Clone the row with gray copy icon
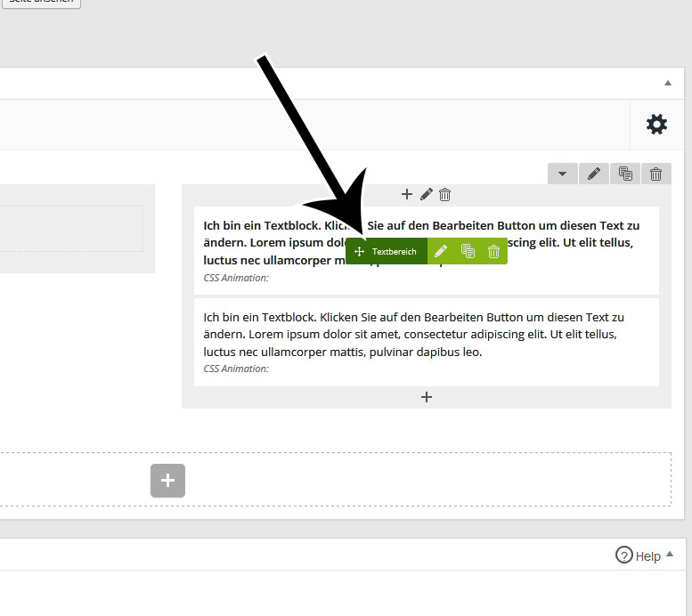The width and height of the screenshot is (692, 616). (624, 174)
